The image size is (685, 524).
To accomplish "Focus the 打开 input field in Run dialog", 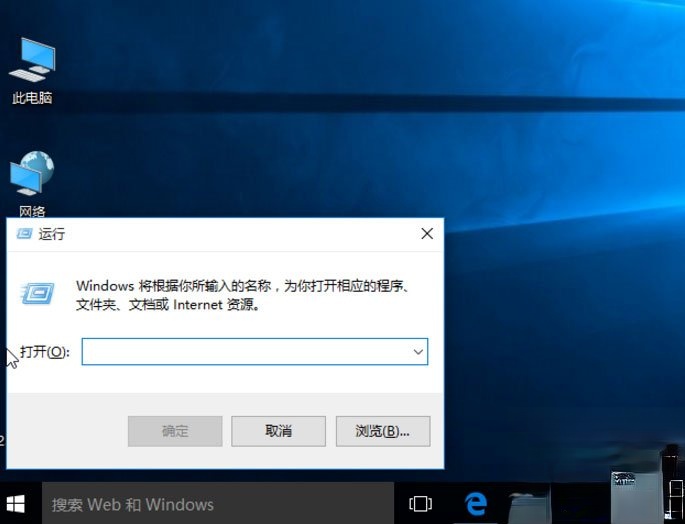I will 255,351.
